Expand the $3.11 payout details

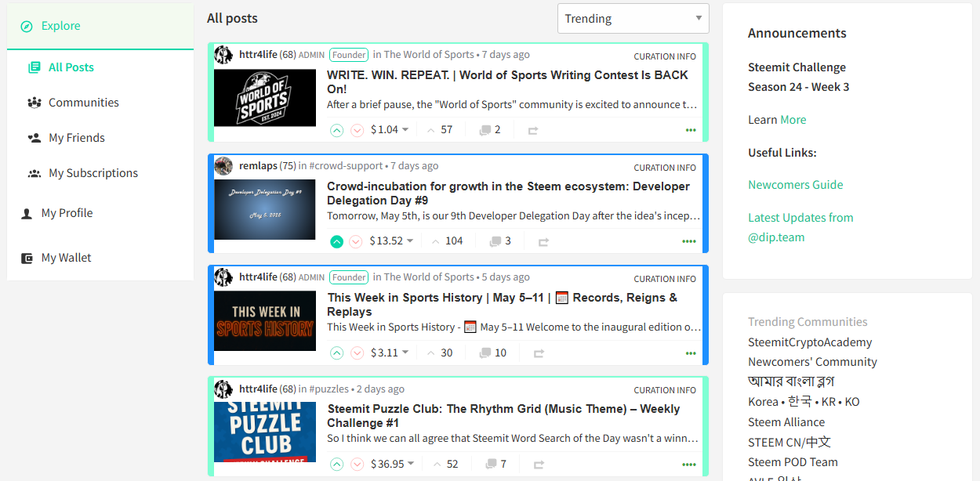390,353
